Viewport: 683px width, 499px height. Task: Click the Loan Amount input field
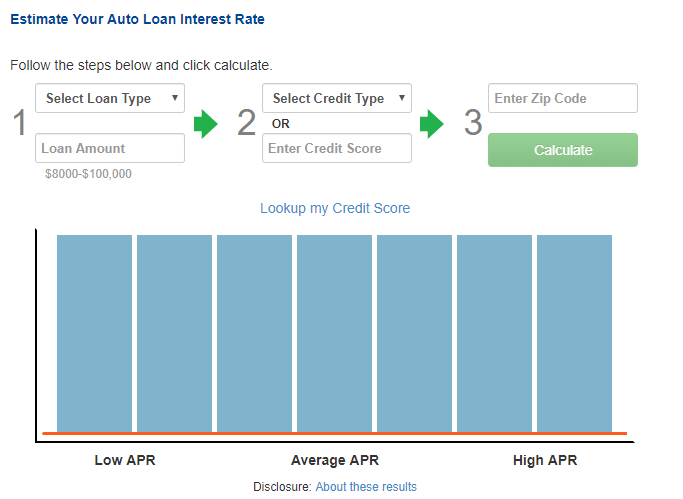110,148
